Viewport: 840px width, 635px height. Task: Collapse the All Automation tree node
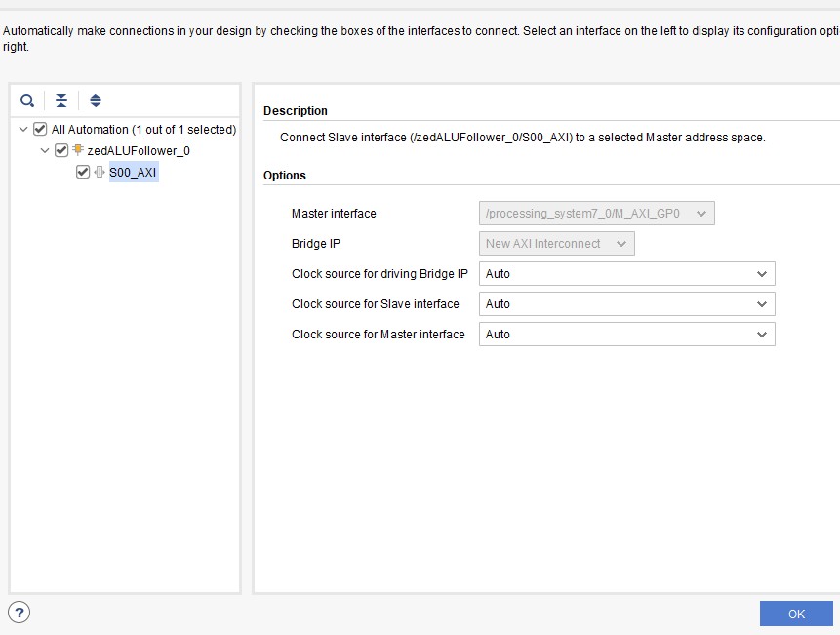pyautogui.click(x=23, y=129)
